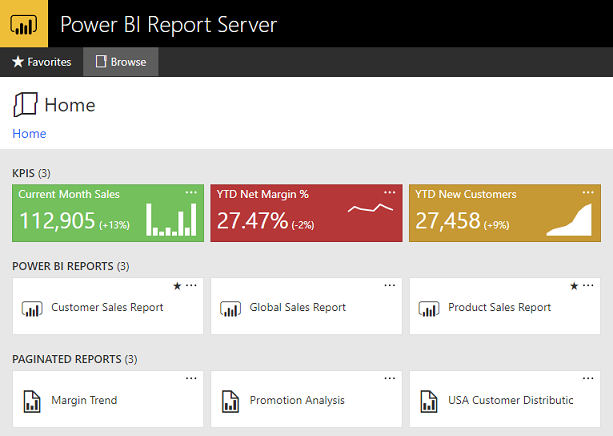This screenshot has width=613, height=436.
Task: Open ellipsis menu on Current Month Sales
Action: coord(191,192)
